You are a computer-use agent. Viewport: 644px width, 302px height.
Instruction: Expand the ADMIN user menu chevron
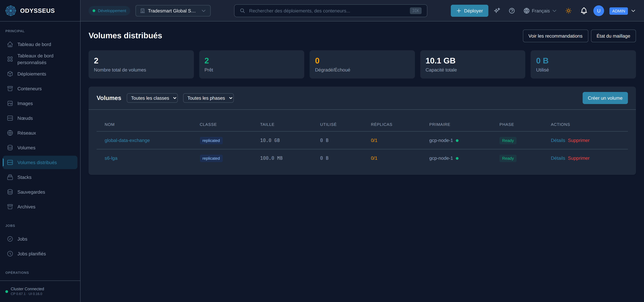tap(633, 11)
